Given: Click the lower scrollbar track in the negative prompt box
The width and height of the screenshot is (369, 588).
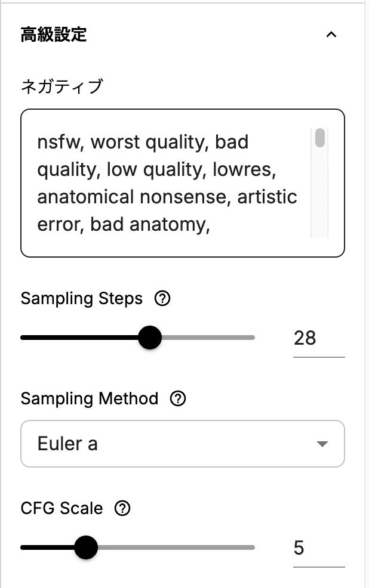Looking at the screenshot, I should [x=320, y=203].
